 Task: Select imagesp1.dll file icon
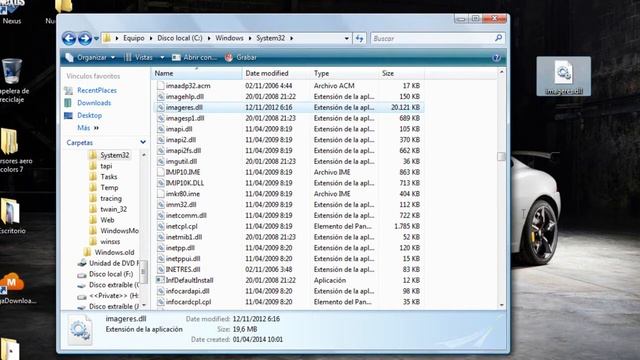tap(160, 118)
